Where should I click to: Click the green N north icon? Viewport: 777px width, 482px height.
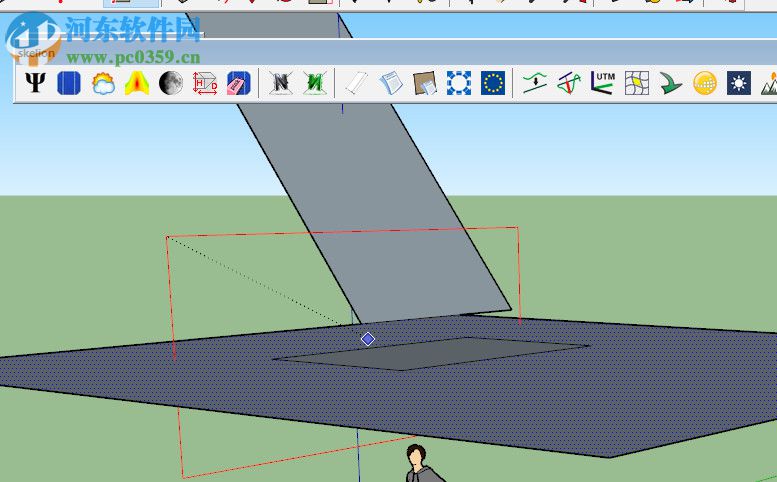tap(315, 83)
